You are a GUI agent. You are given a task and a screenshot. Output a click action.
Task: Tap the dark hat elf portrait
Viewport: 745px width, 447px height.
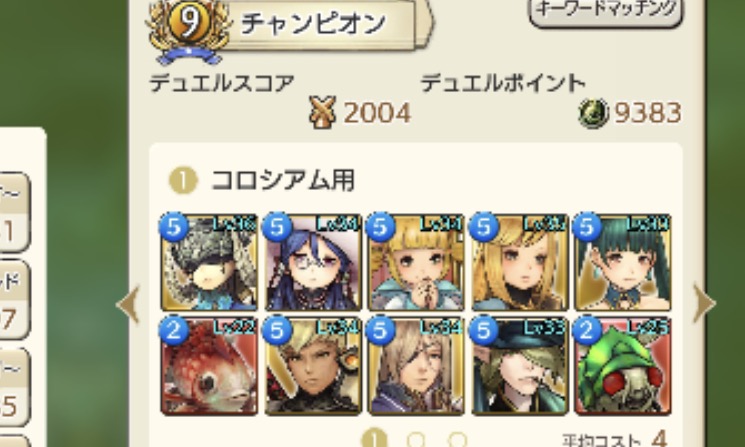519,366
